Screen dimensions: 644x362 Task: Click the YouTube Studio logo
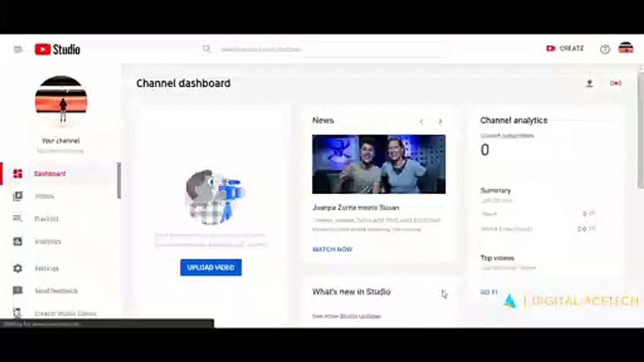pyautogui.click(x=57, y=49)
